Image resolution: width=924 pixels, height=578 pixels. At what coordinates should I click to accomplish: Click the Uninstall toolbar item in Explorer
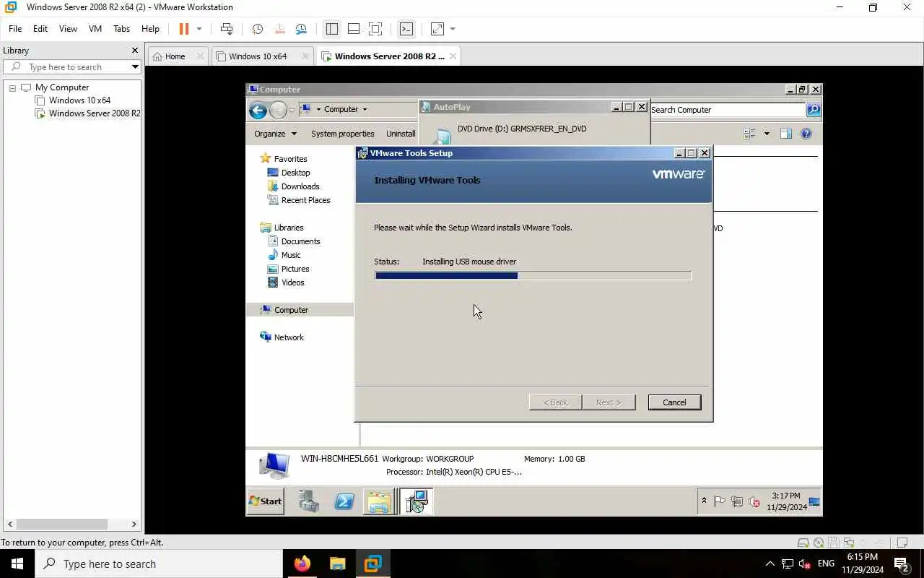(x=401, y=134)
